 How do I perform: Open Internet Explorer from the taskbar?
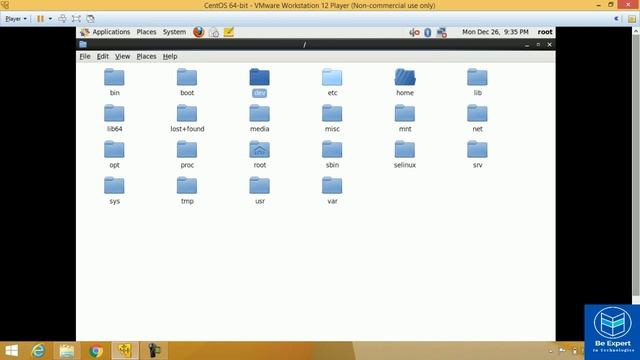[38, 351]
